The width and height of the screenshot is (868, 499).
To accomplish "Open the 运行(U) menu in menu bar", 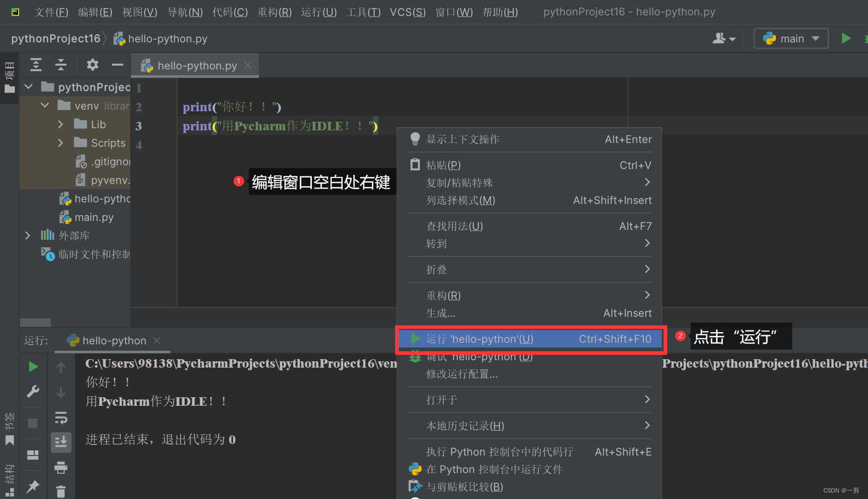I will pos(319,12).
